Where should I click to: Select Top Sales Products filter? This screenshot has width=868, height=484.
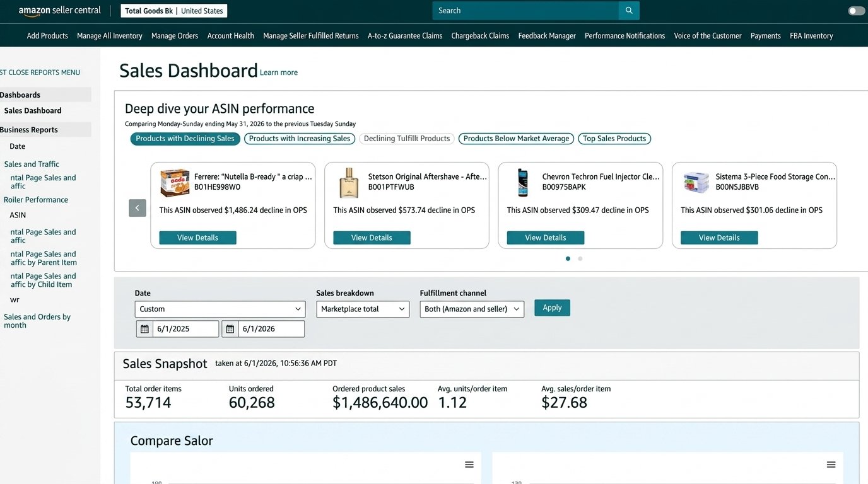(614, 139)
